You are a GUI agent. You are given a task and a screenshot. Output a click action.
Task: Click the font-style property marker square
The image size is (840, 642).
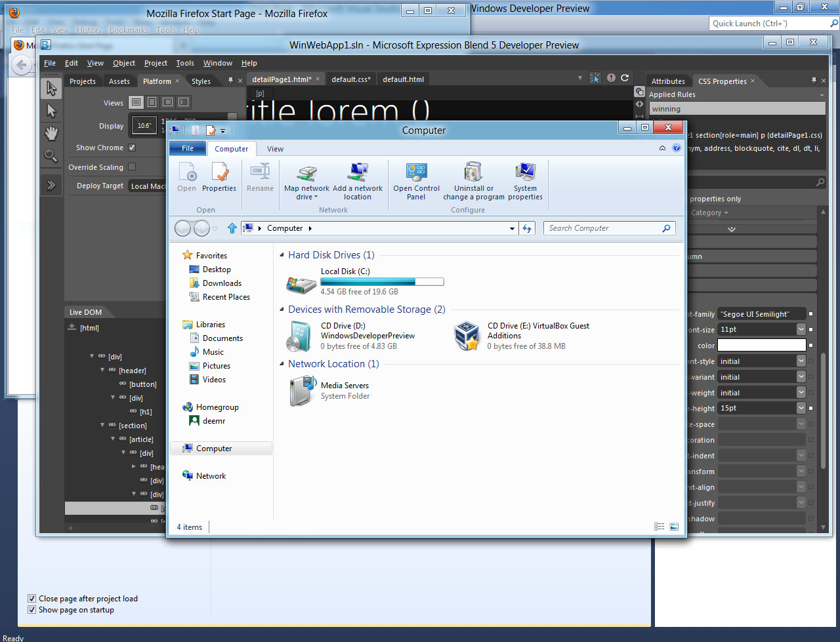811,361
